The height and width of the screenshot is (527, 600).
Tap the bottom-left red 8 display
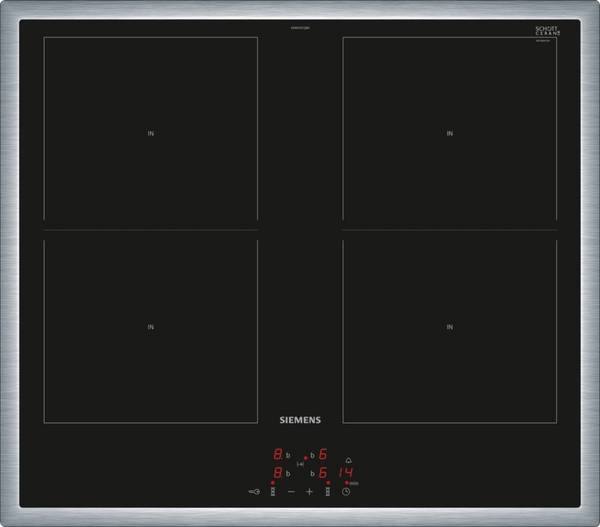pyautogui.click(x=278, y=473)
